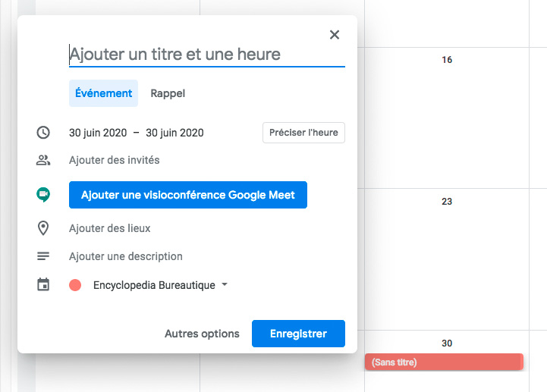The image size is (547, 392).
Task: Click the calendar icon near Encyclopedia Bureautique
Action: point(43,284)
